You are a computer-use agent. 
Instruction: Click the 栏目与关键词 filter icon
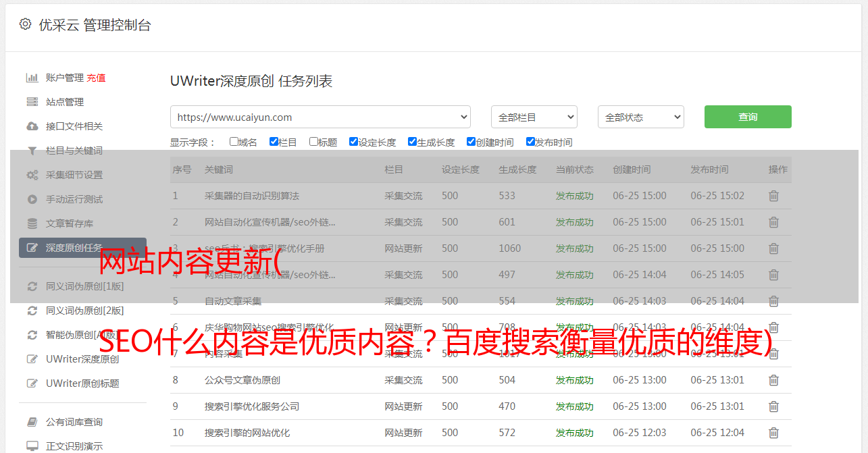pos(32,151)
